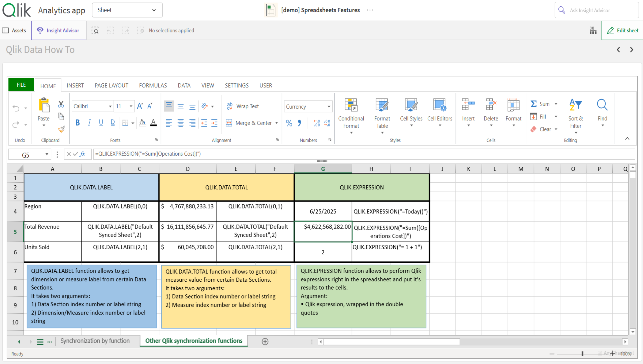Click the zoom slider handle
This screenshot has height=364, width=643.
582,354
